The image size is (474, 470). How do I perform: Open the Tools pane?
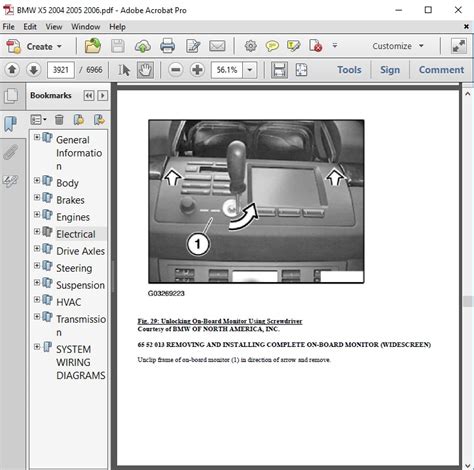click(349, 70)
